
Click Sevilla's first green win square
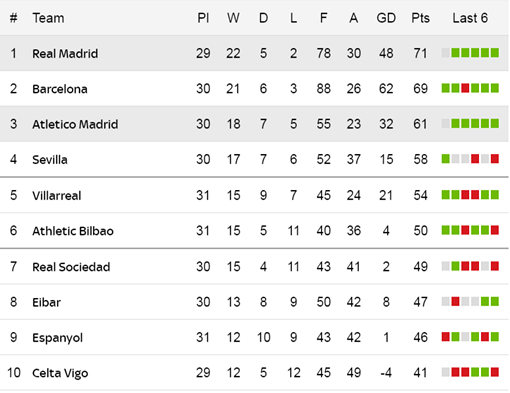(x=446, y=159)
